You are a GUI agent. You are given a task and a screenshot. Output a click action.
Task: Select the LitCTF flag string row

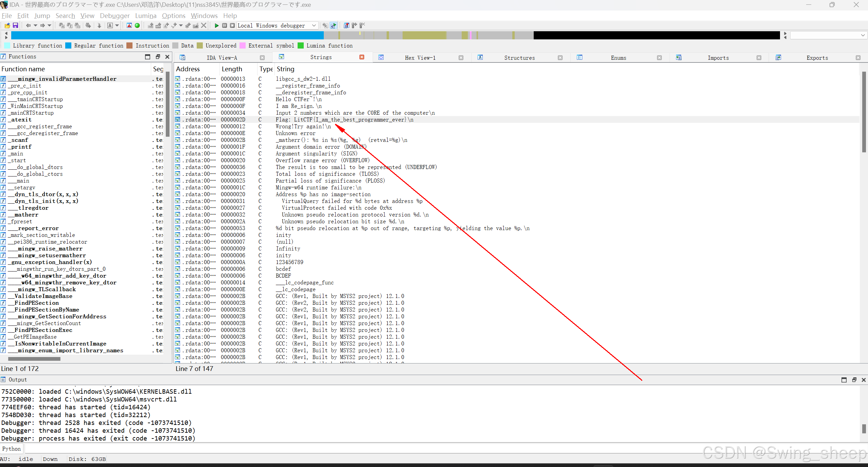click(x=344, y=120)
